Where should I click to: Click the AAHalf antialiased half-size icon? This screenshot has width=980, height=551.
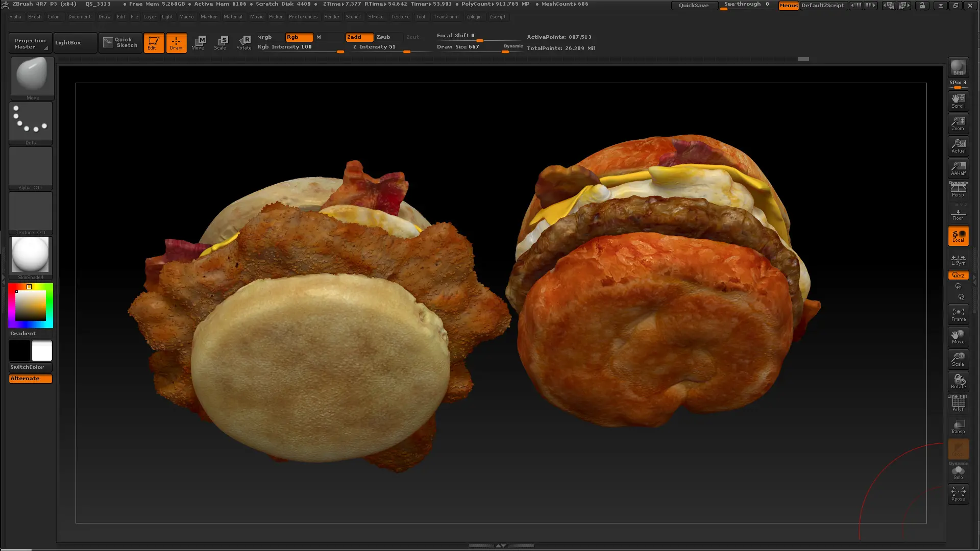tap(958, 168)
